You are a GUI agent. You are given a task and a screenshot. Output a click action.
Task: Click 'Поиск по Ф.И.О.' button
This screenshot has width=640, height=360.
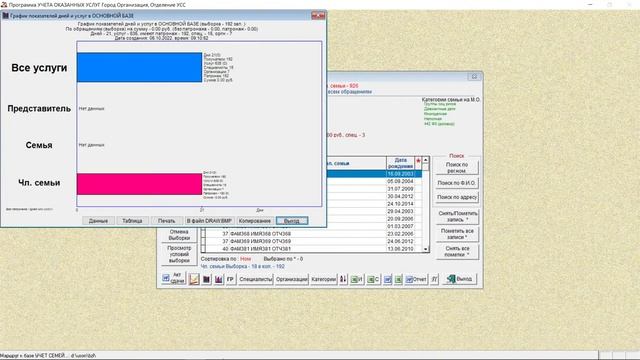[456, 183]
